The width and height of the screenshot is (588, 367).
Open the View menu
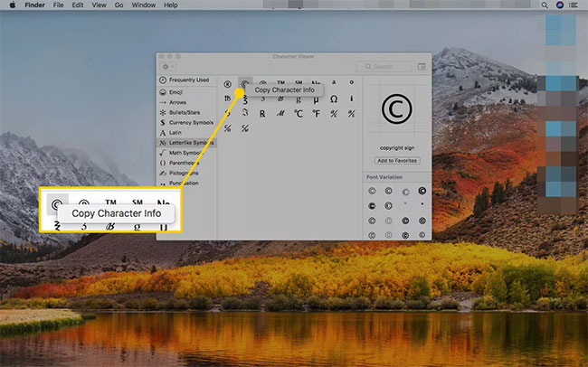tap(99, 5)
